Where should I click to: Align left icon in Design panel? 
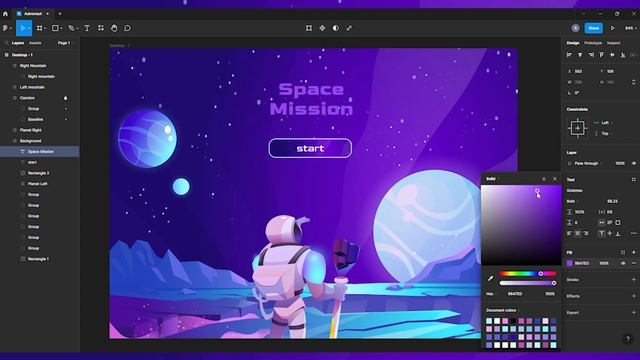point(569,55)
